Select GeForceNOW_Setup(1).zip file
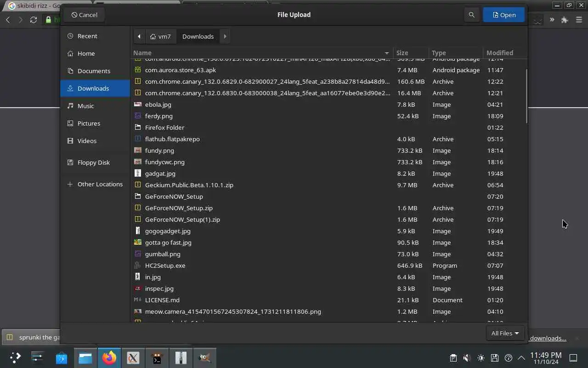This screenshot has height=368, width=588. click(x=328, y=219)
